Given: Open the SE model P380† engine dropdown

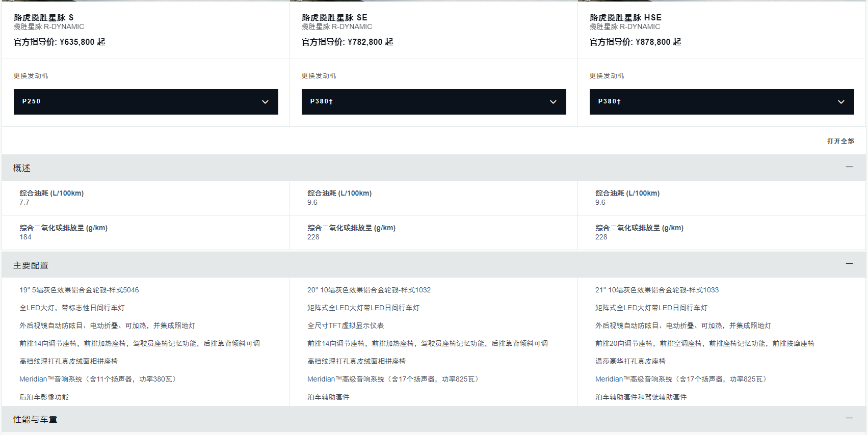Looking at the screenshot, I should (434, 102).
